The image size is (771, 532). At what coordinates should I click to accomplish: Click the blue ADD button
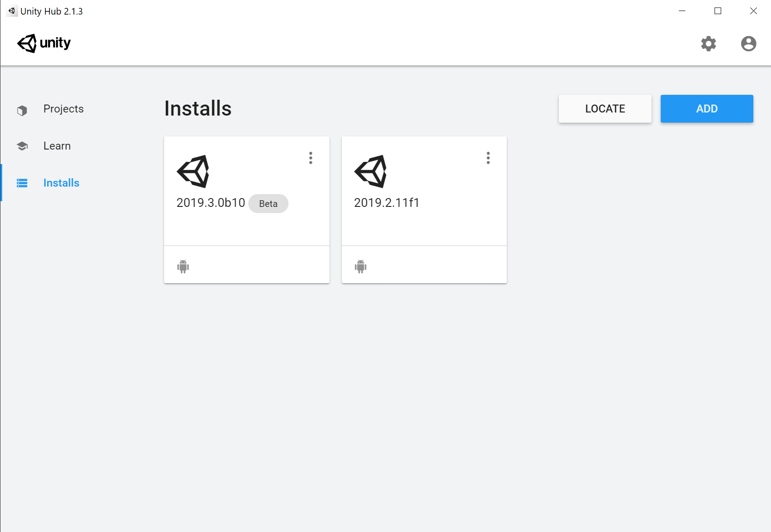pos(707,109)
